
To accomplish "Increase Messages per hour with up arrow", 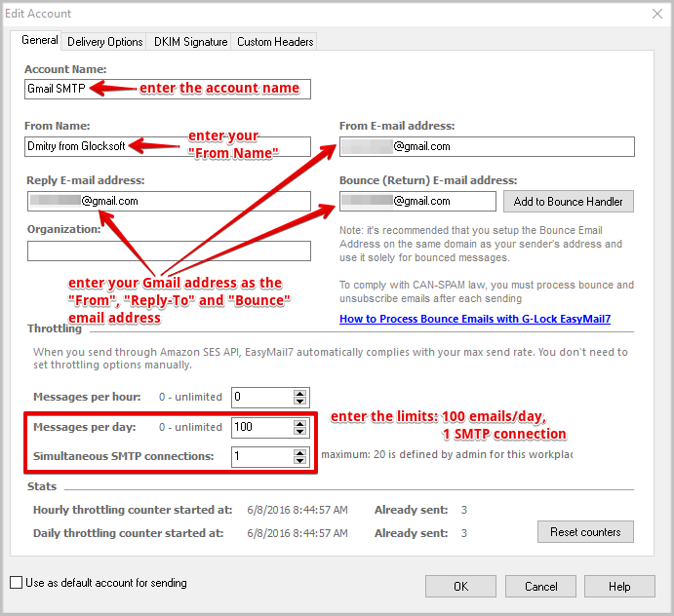I will [x=301, y=393].
